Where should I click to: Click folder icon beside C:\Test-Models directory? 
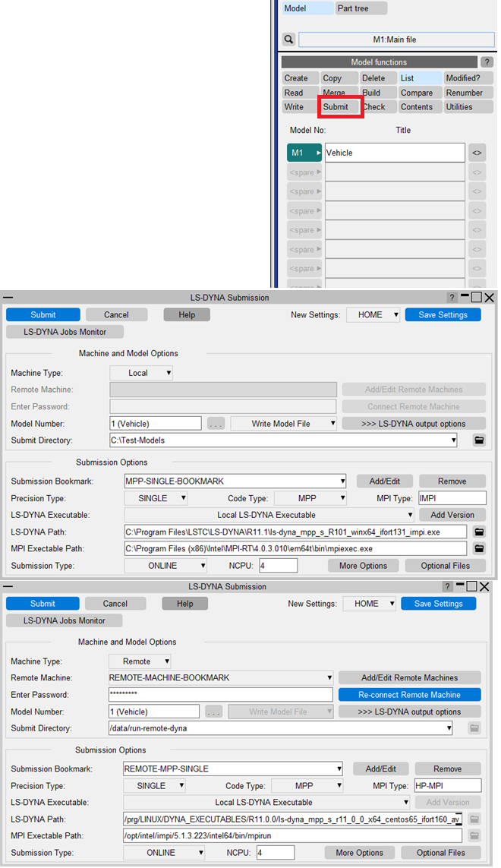click(x=479, y=440)
